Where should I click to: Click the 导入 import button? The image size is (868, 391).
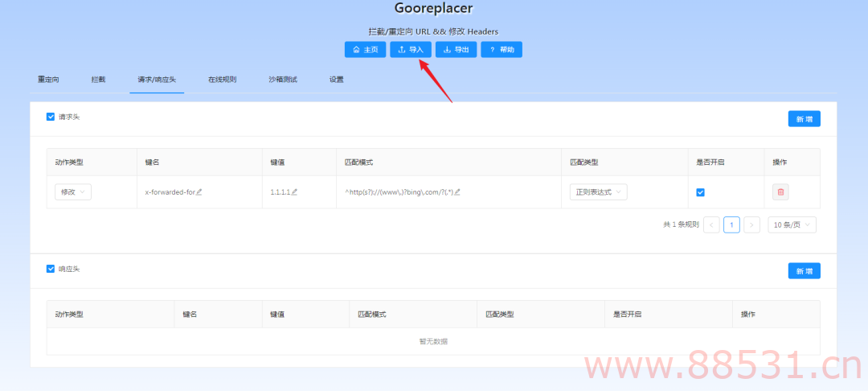(x=411, y=49)
